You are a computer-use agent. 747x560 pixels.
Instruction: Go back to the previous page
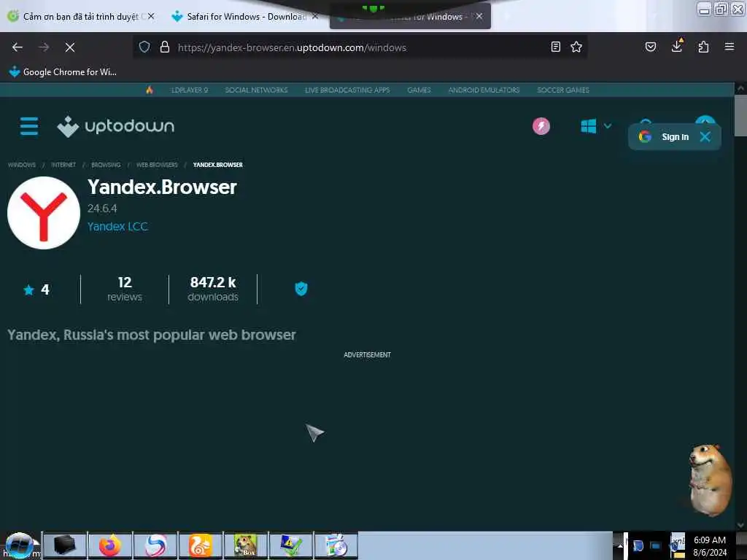(18, 47)
